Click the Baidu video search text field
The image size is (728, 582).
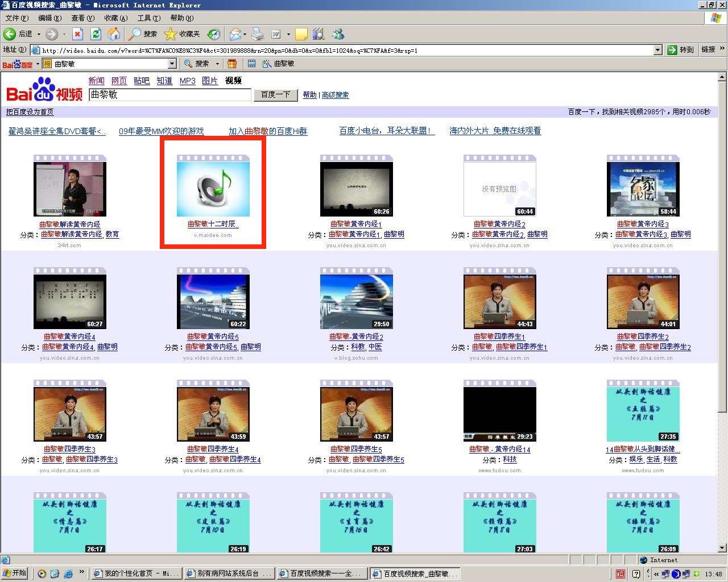click(169, 94)
